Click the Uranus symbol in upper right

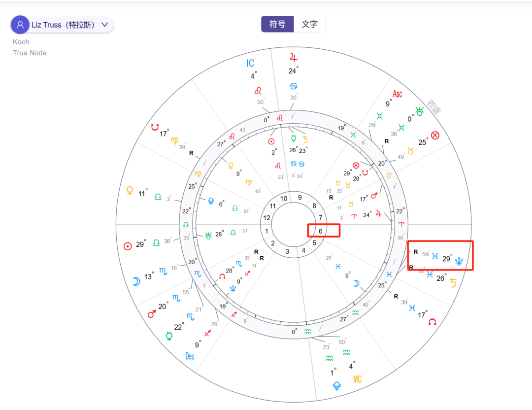(x=419, y=112)
